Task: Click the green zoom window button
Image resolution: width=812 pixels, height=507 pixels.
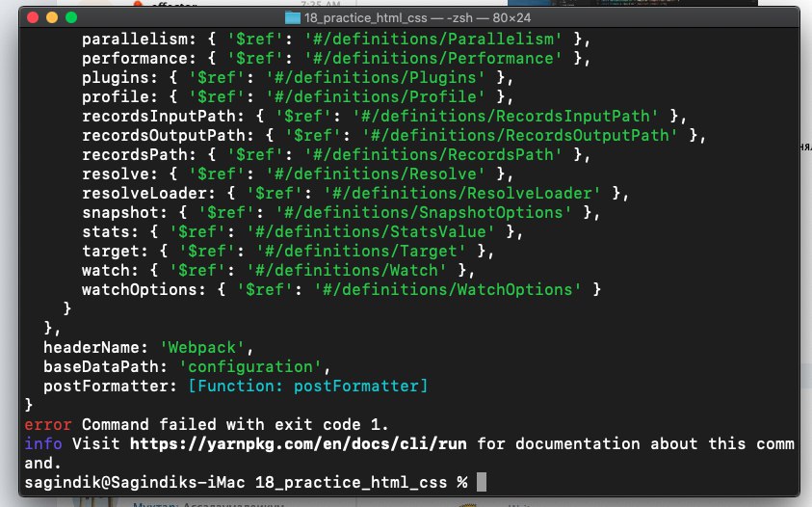Action: (x=71, y=17)
